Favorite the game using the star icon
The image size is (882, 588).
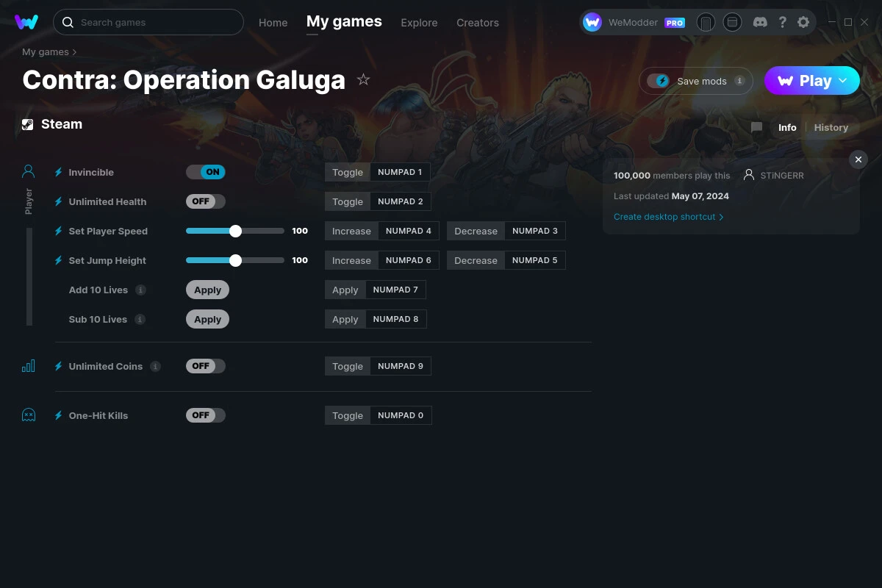click(363, 79)
